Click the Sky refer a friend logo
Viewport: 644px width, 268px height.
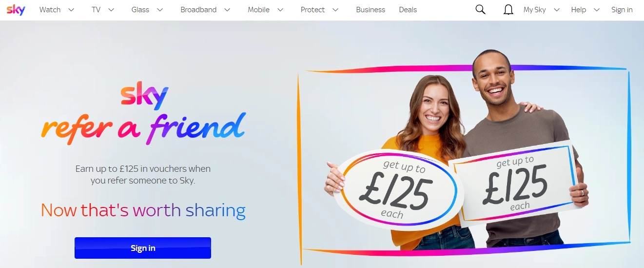coord(143,114)
